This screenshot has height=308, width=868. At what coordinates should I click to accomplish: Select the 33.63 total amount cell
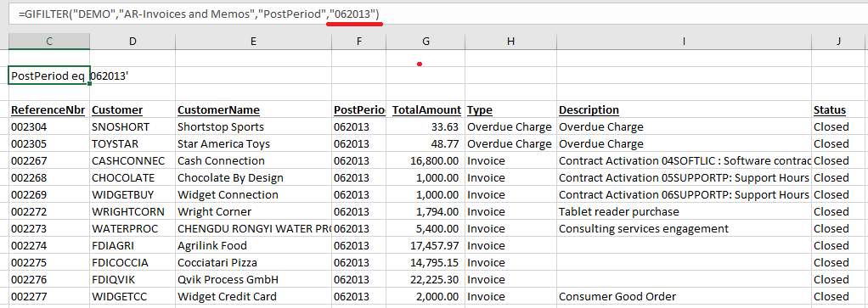tap(426, 126)
